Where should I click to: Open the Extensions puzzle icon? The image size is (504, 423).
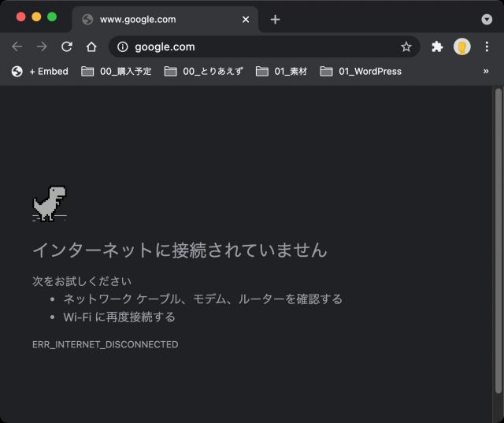click(437, 46)
